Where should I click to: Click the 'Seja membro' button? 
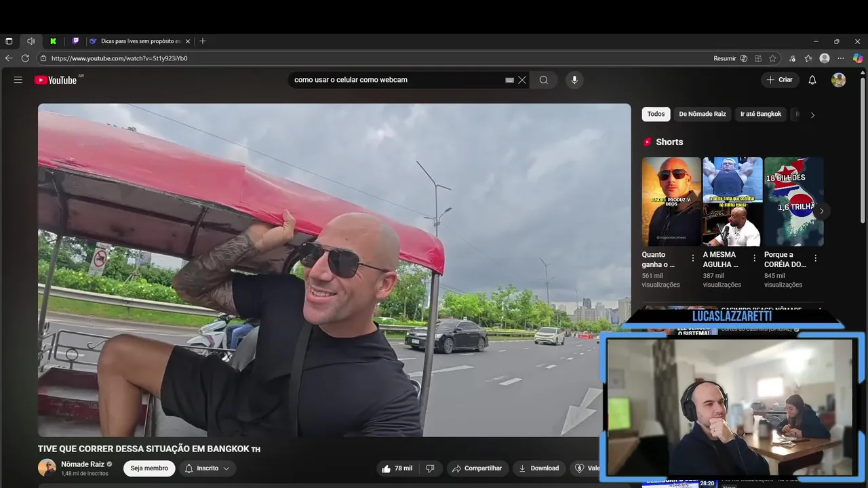pyautogui.click(x=149, y=468)
